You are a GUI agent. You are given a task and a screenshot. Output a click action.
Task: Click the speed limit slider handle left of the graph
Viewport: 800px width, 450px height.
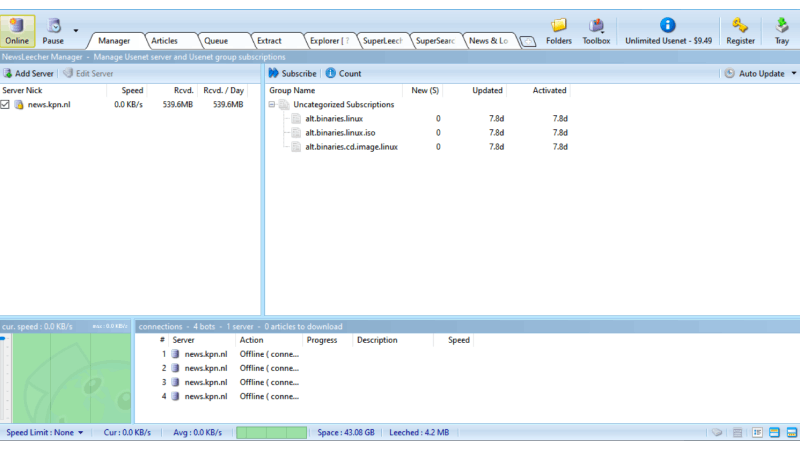3,338
